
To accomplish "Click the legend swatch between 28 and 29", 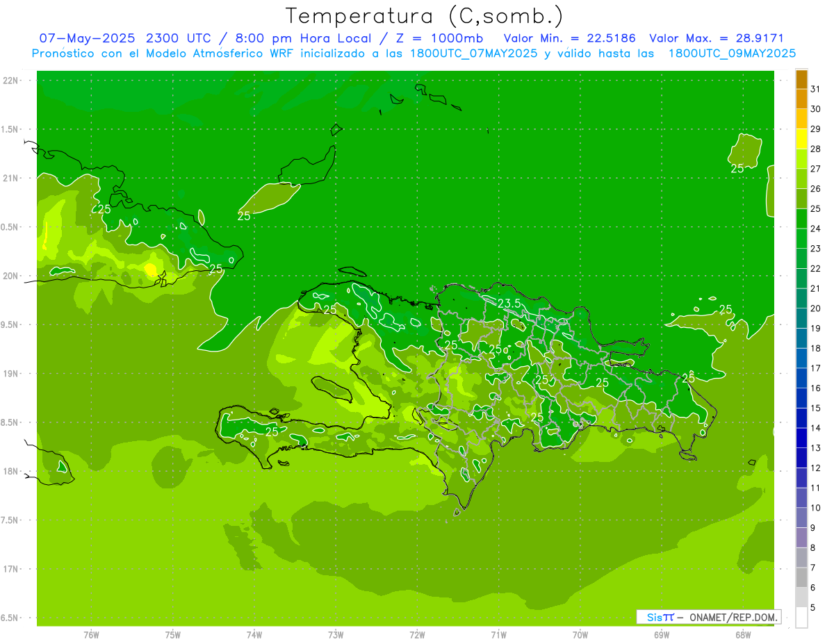I will click(801, 139).
